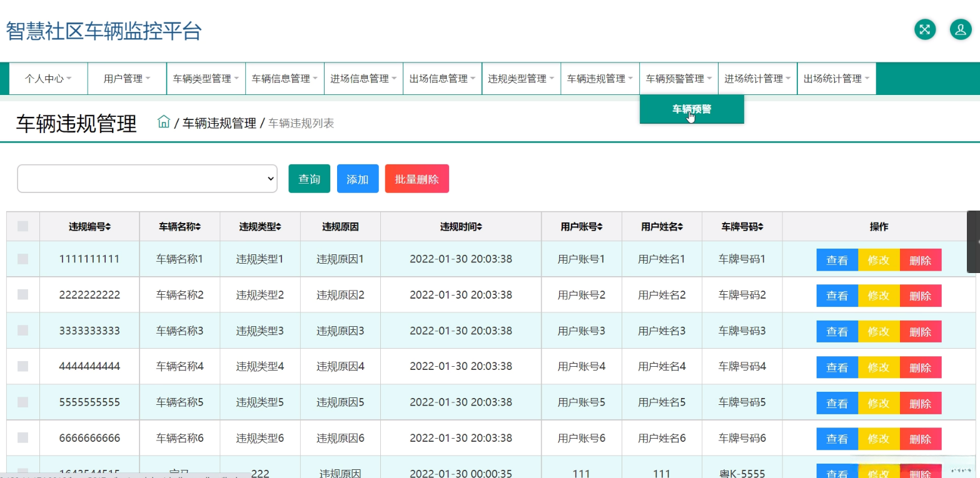Check the row checkbox for 1111111111
Screen dimensions: 980x478
coord(23,259)
